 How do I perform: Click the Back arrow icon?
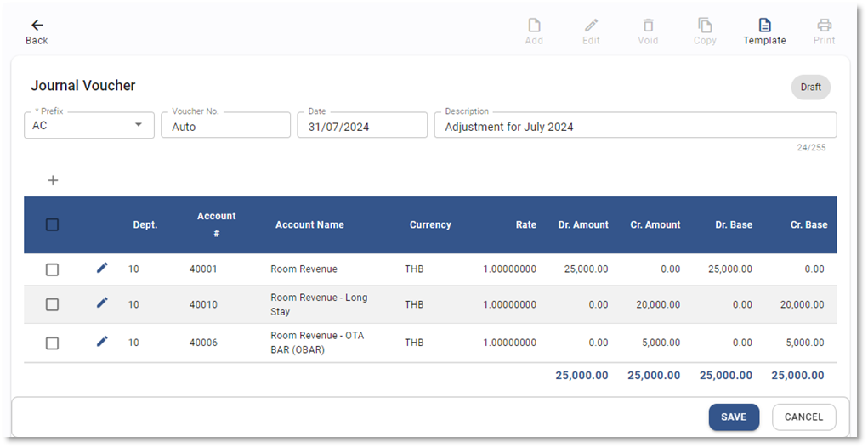click(x=37, y=26)
